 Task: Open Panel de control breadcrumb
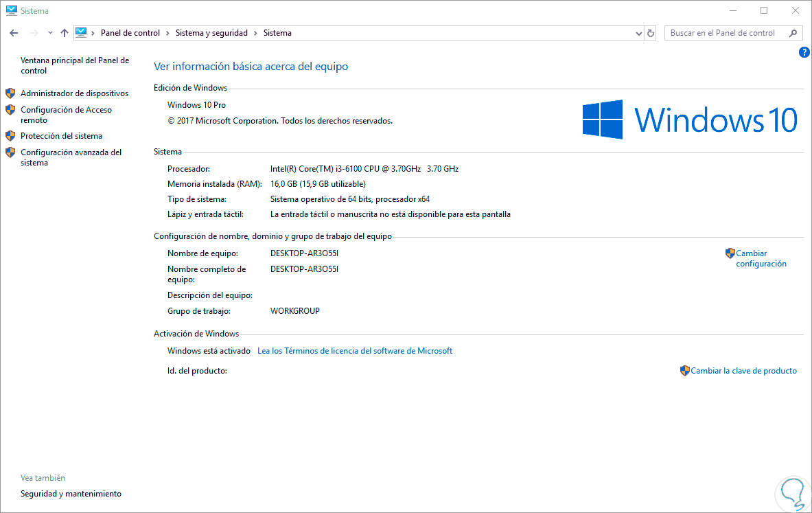(130, 33)
